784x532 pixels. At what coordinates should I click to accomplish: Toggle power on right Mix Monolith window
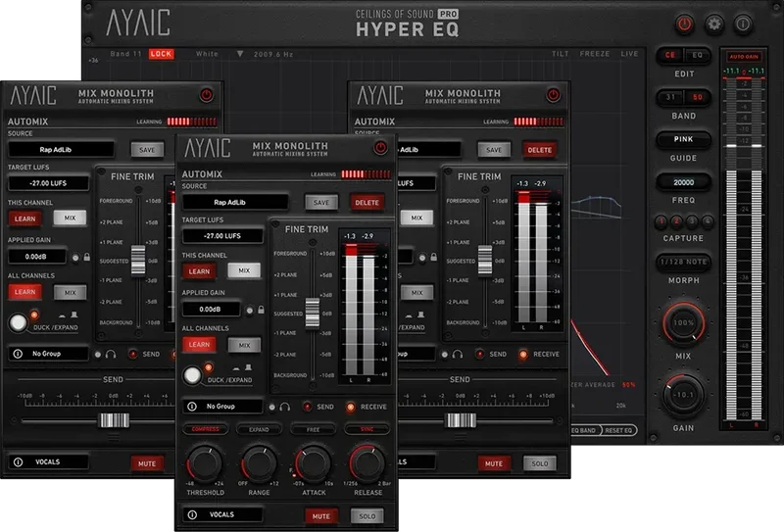[553, 95]
